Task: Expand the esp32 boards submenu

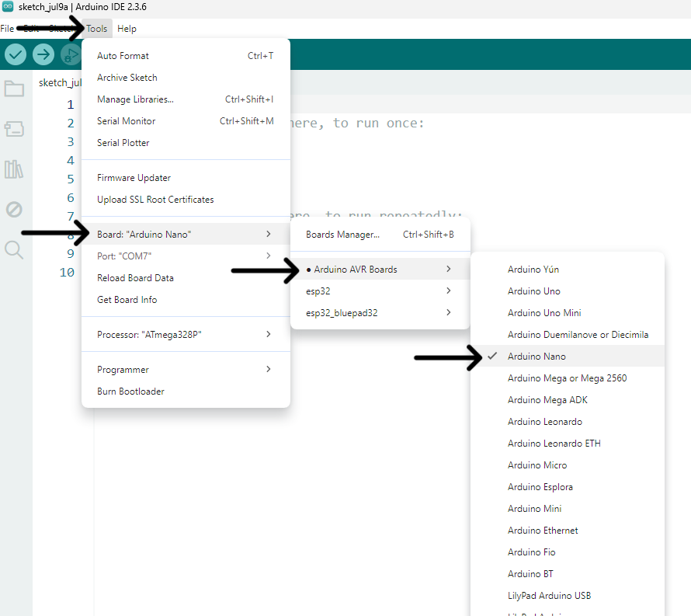Action: (380, 291)
